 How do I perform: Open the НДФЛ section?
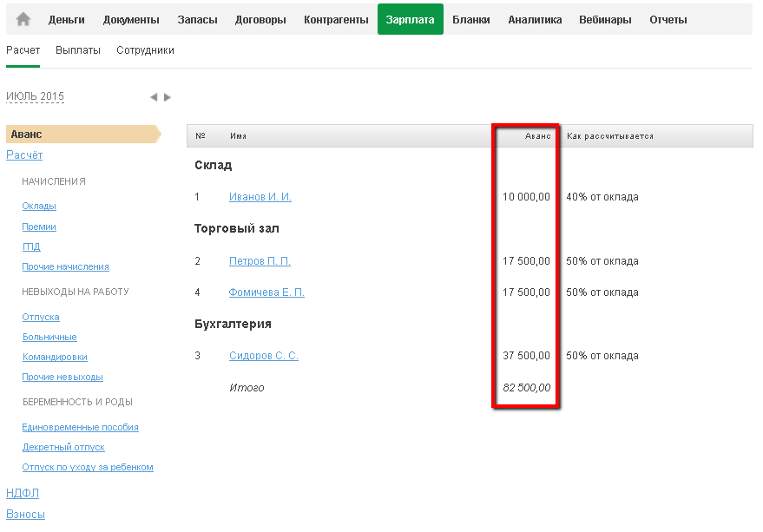23,493
